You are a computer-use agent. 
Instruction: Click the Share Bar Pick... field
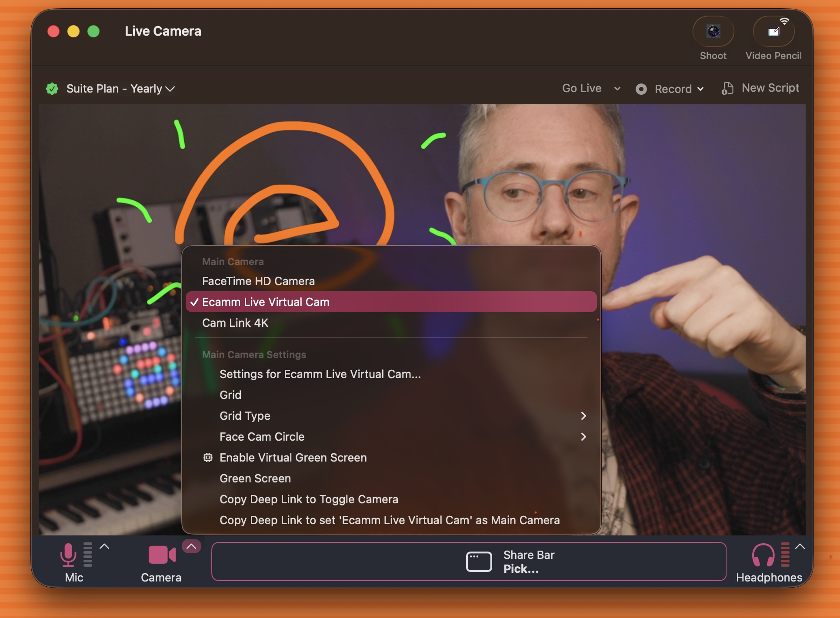point(469,562)
